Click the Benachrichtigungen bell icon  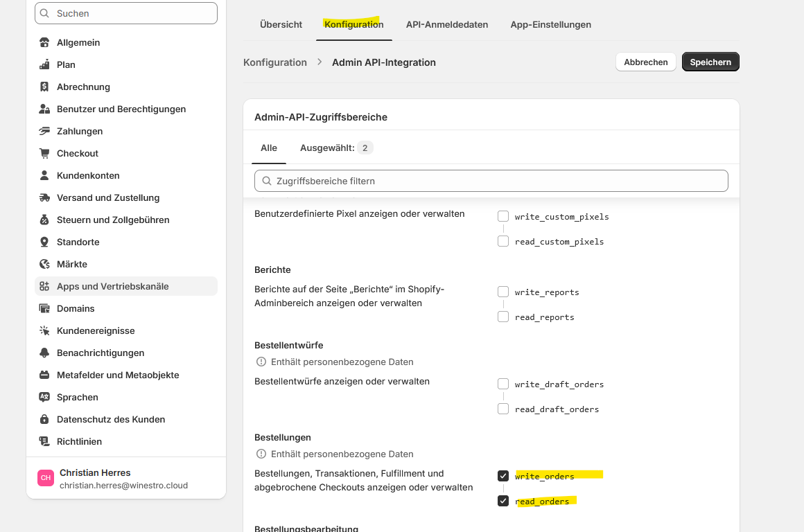click(x=44, y=353)
